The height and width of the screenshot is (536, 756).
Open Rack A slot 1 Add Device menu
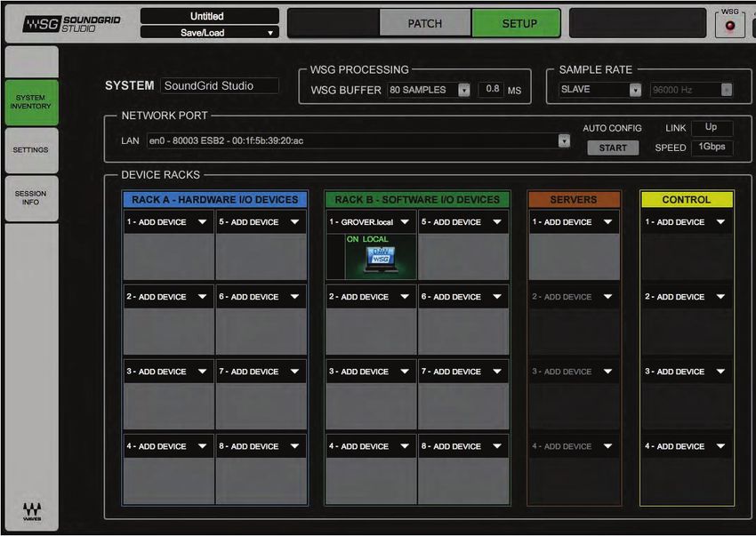(x=168, y=221)
